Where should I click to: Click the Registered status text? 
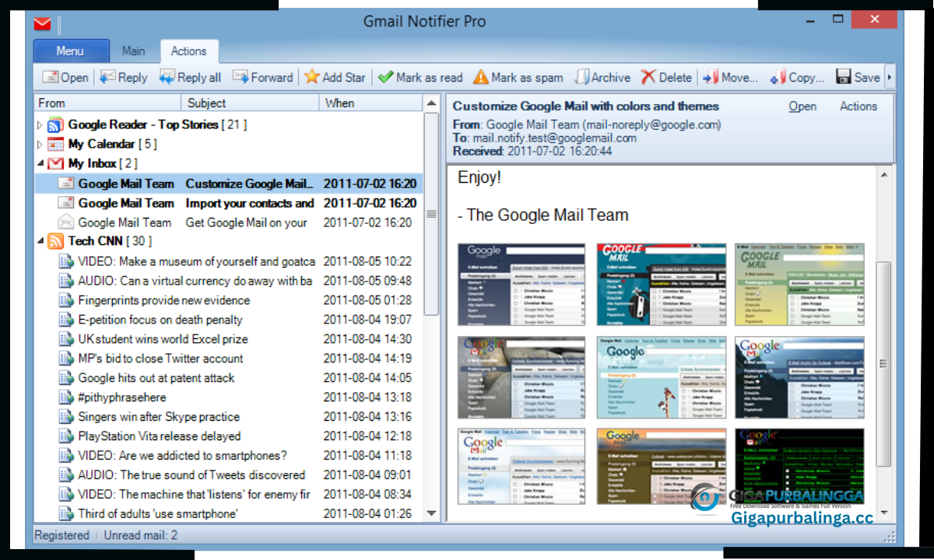[61, 535]
